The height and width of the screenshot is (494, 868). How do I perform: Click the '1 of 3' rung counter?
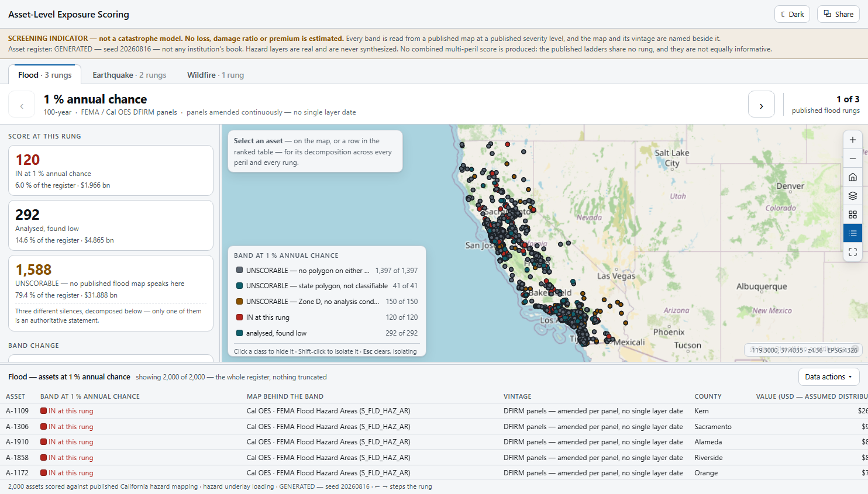coord(848,99)
